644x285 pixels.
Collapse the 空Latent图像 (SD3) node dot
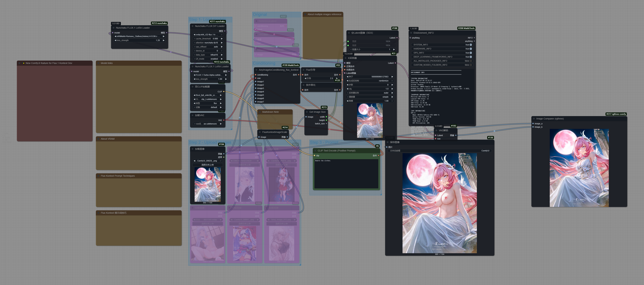coord(349,33)
